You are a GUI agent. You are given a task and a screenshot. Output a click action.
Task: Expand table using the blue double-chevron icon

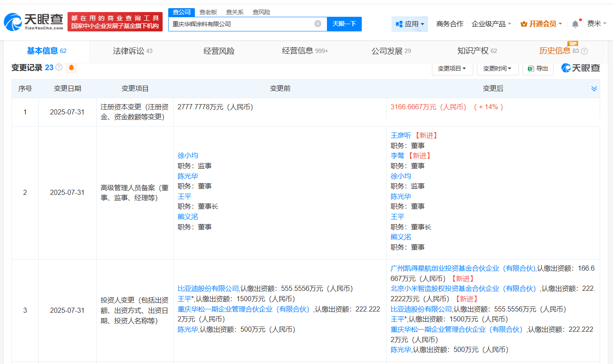tap(594, 89)
